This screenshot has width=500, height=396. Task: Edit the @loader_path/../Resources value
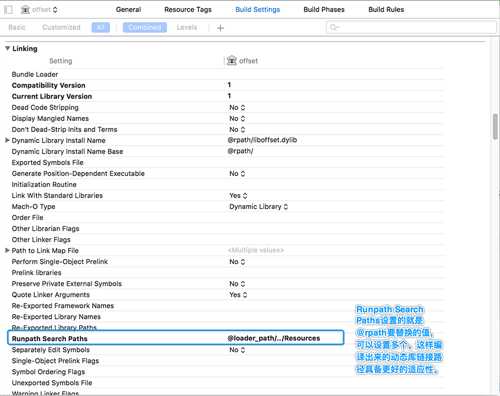tap(274, 338)
